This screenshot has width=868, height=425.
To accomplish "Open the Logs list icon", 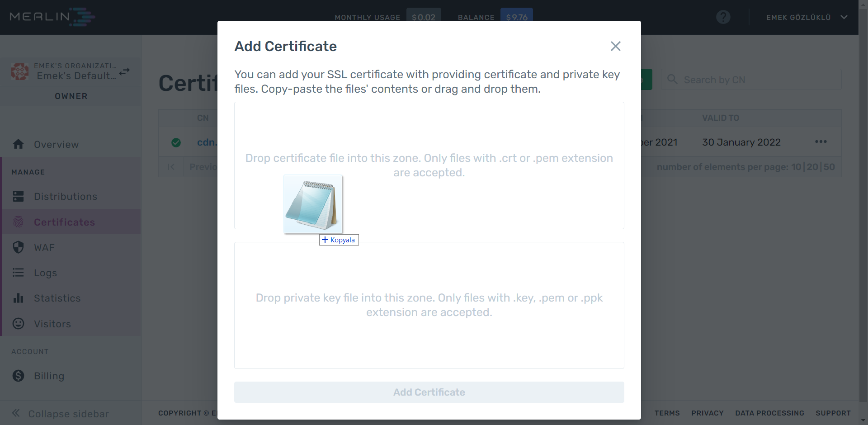I will pyautogui.click(x=18, y=273).
